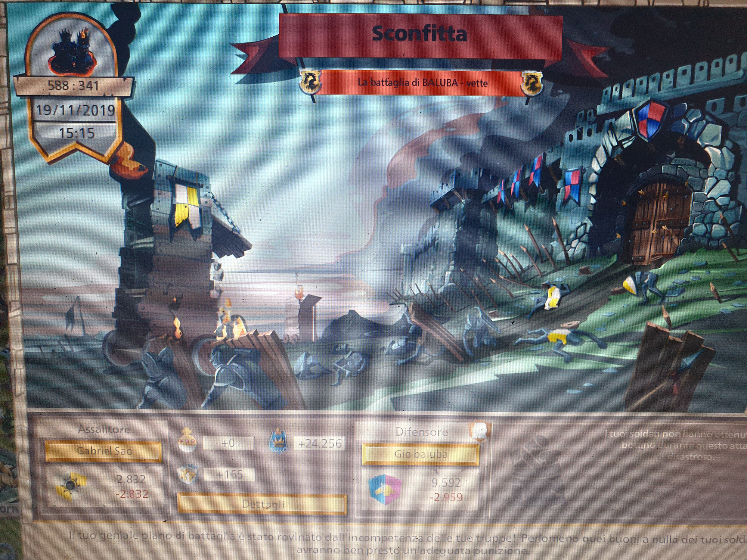Click the attacker name Gabriel Sao
Screen dimensions: 747x560
[x=104, y=451]
